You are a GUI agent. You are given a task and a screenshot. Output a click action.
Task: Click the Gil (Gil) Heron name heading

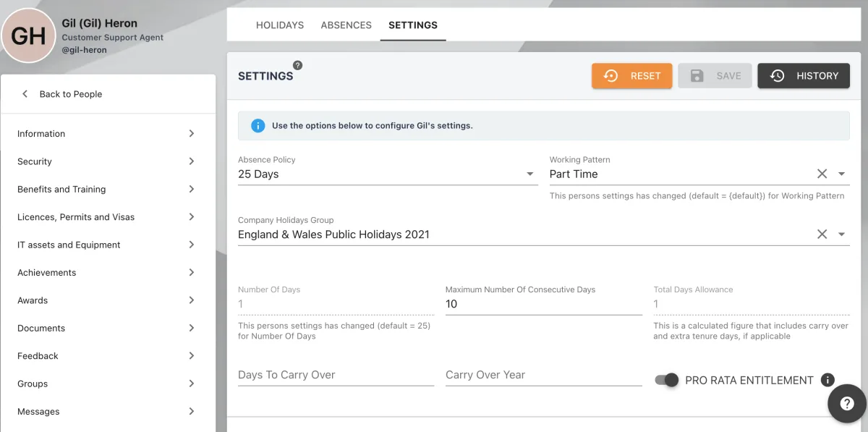tap(100, 23)
